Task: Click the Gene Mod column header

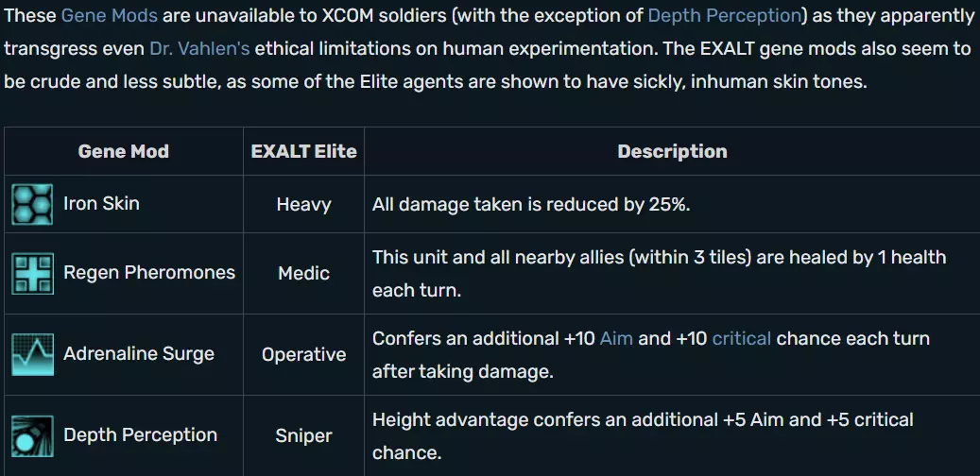Action: click(123, 151)
